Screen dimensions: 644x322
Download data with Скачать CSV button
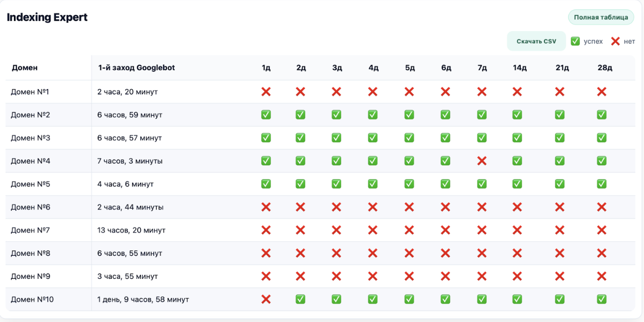click(536, 41)
